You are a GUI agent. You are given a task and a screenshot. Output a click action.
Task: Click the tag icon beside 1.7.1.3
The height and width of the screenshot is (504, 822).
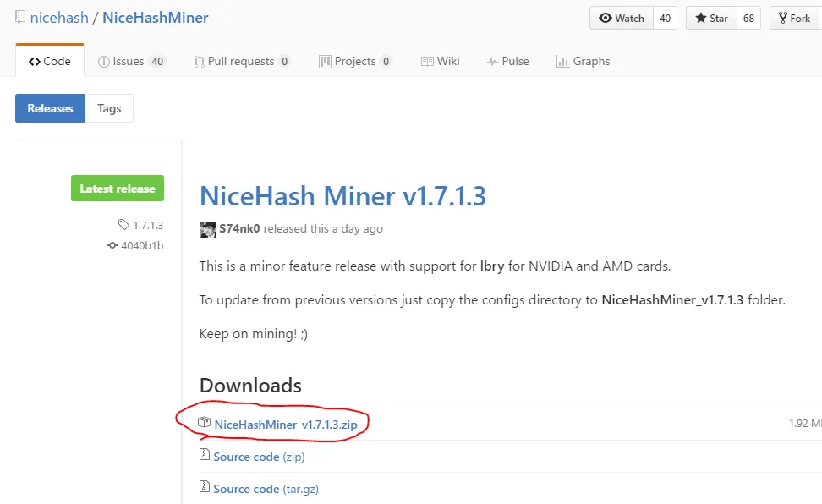pos(123,225)
